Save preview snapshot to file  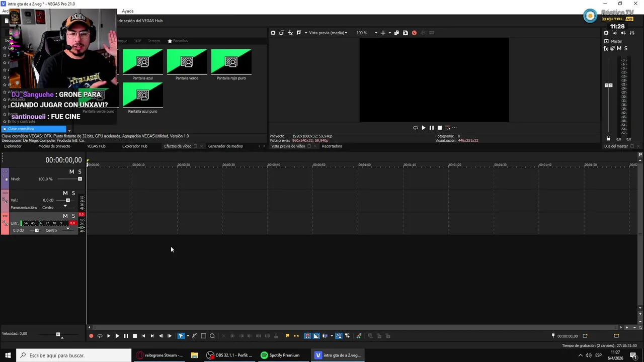(405, 33)
